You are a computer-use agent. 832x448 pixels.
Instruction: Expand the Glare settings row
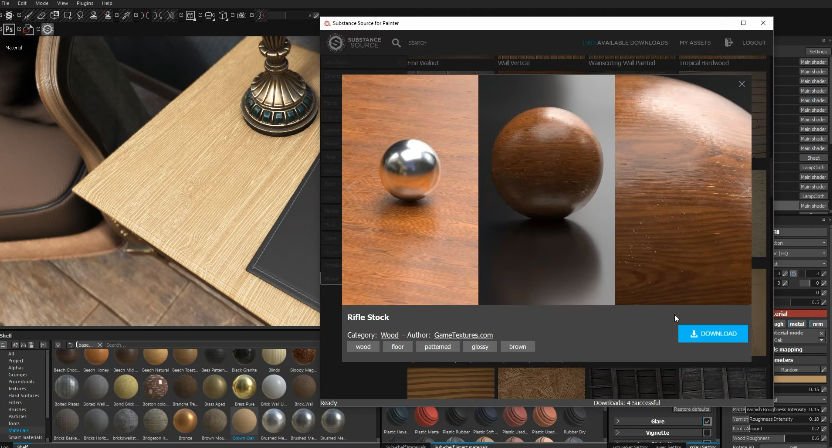click(618, 421)
